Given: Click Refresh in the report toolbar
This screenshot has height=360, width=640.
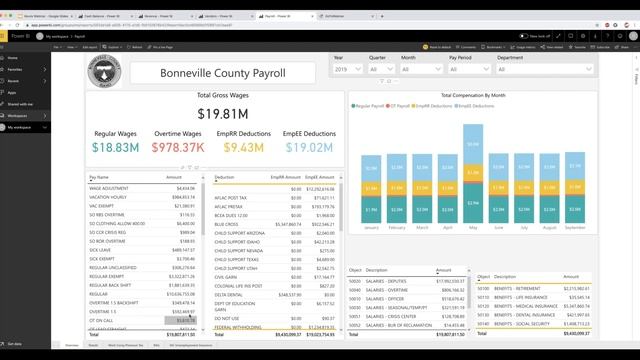Looking at the screenshot, I should pos(135,47).
